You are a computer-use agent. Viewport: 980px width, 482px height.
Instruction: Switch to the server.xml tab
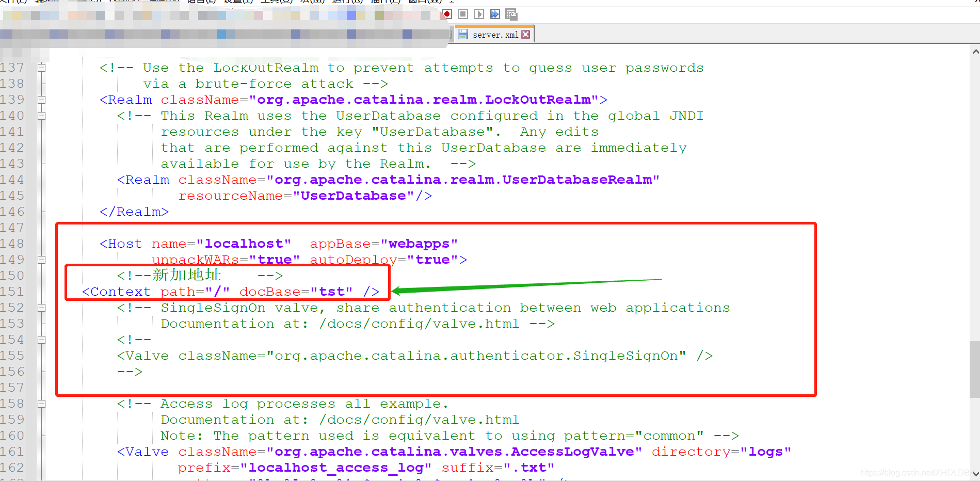pyautogui.click(x=494, y=35)
